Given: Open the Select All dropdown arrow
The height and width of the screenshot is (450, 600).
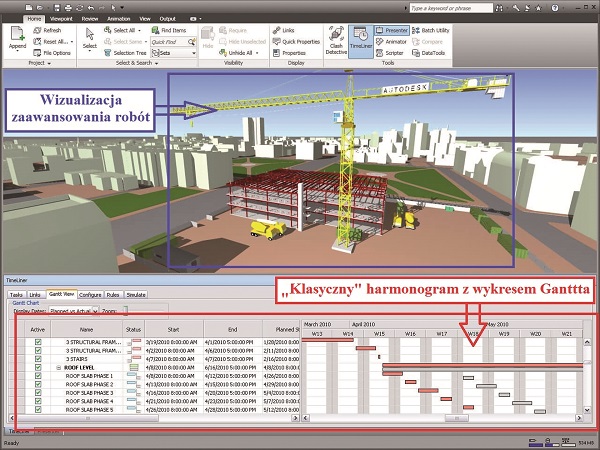Looking at the screenshot, I should 139,30.
